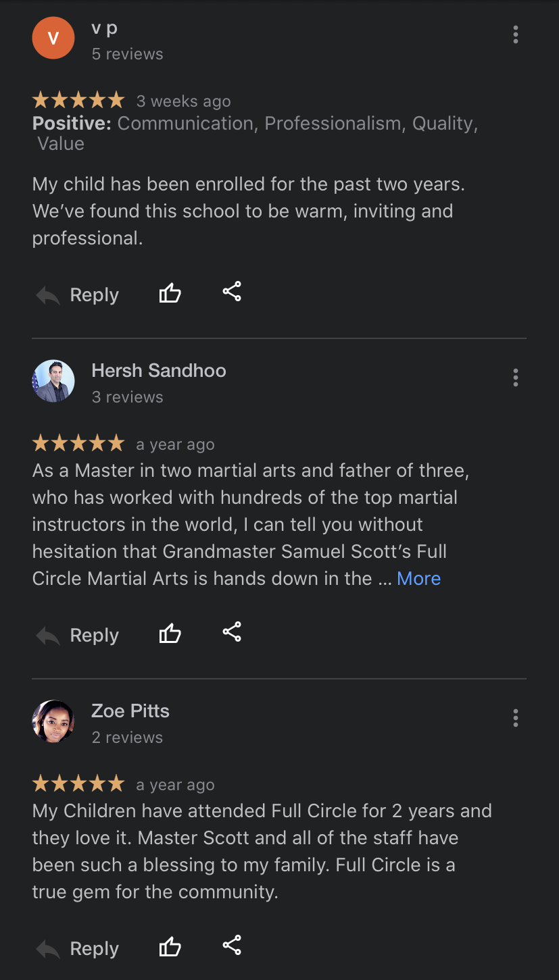Like v p's review with thumbs up
This screenshot has height=980, width=559.
point(170,293)
